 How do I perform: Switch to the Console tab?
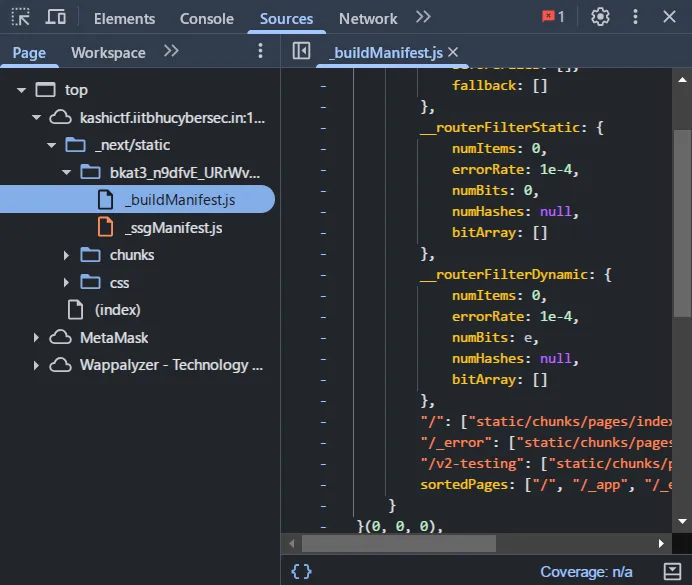click(x=207, y=18)
